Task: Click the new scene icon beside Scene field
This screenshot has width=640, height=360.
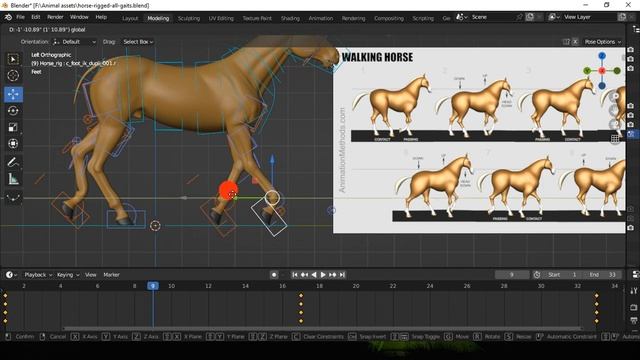Action: pyautogui.click(x=530, y=17)
